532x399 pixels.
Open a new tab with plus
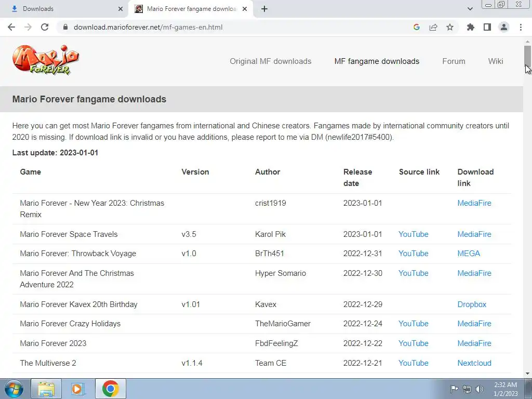tap(264, 9)
